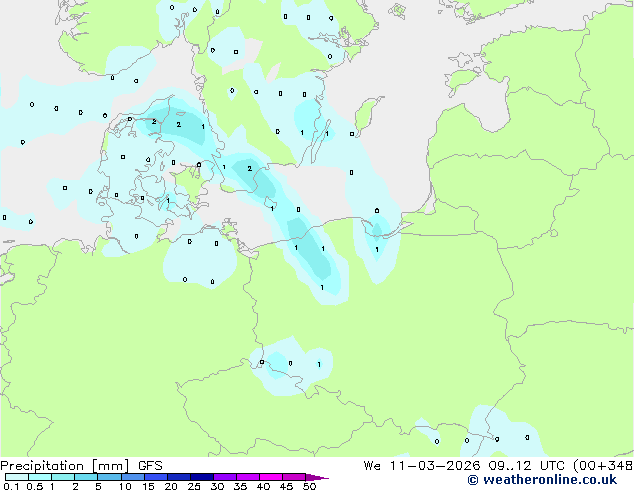Click the legend value label '0.1'
The image size is (634, 490).
[11, 486]
